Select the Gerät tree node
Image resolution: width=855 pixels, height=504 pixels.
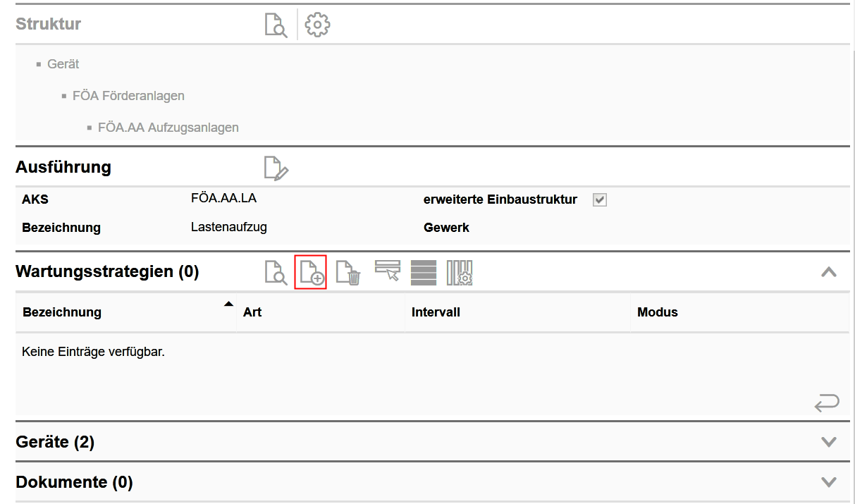63,64
